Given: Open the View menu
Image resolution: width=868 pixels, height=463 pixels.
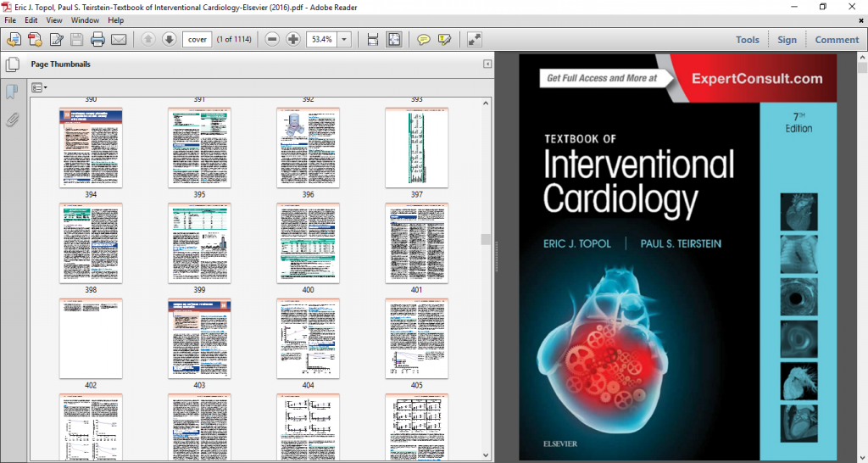Looking at the screenshot, I should tap(54, 20).
